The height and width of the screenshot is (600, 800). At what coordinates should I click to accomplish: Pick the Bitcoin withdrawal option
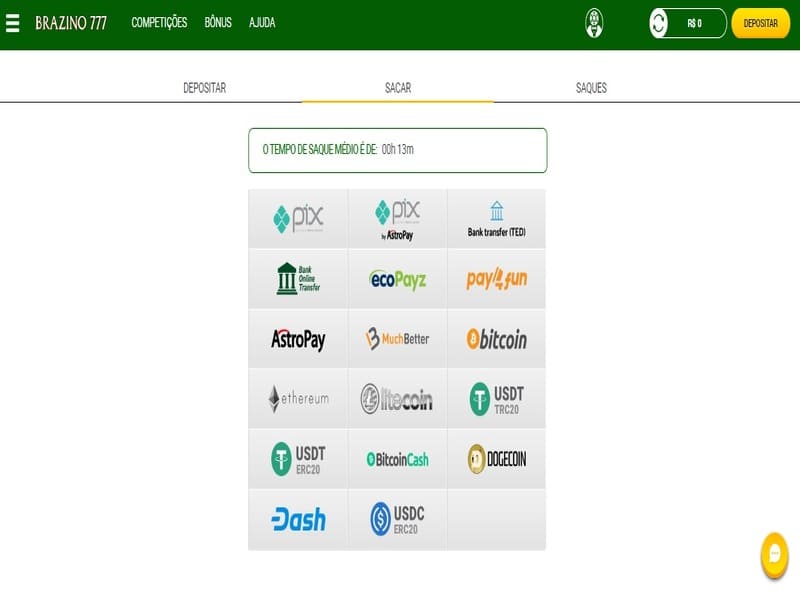(x=496, y=339)
